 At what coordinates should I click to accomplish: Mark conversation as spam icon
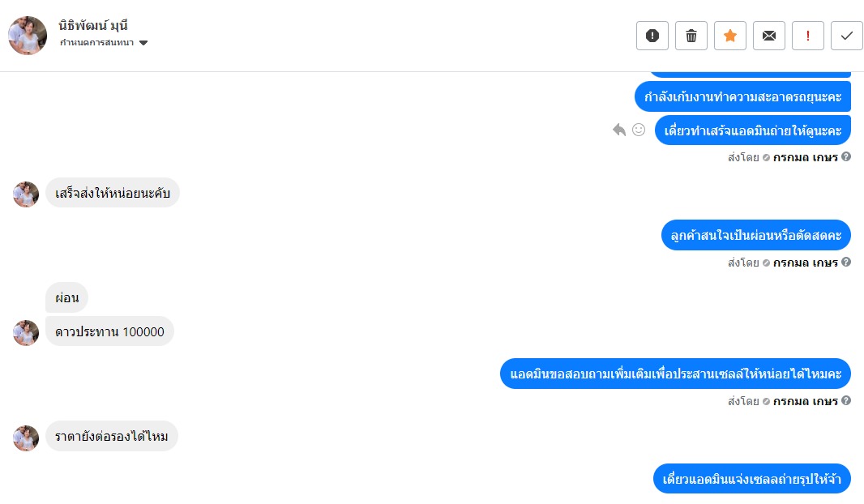(652, 36)
